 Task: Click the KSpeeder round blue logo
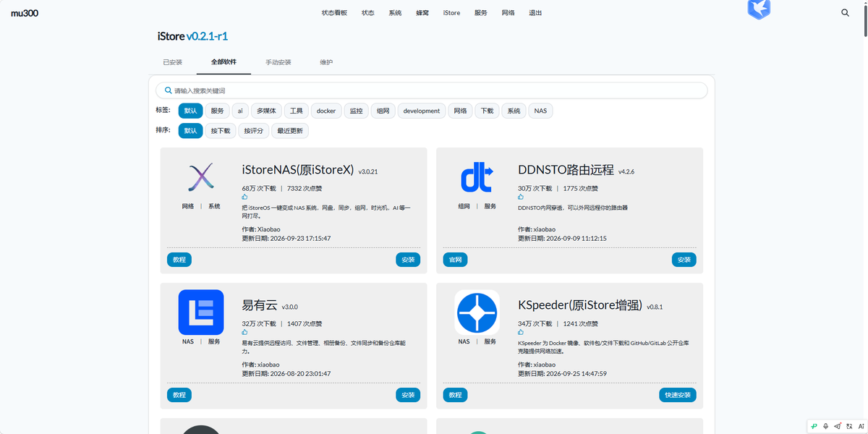pos(477,312)
